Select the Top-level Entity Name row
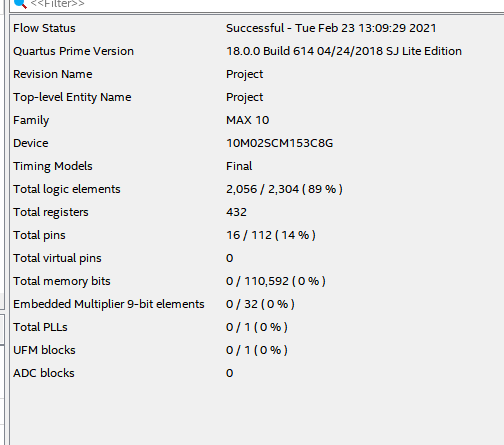The width and height of the screenshot is (504, 445). coord(257,97)
